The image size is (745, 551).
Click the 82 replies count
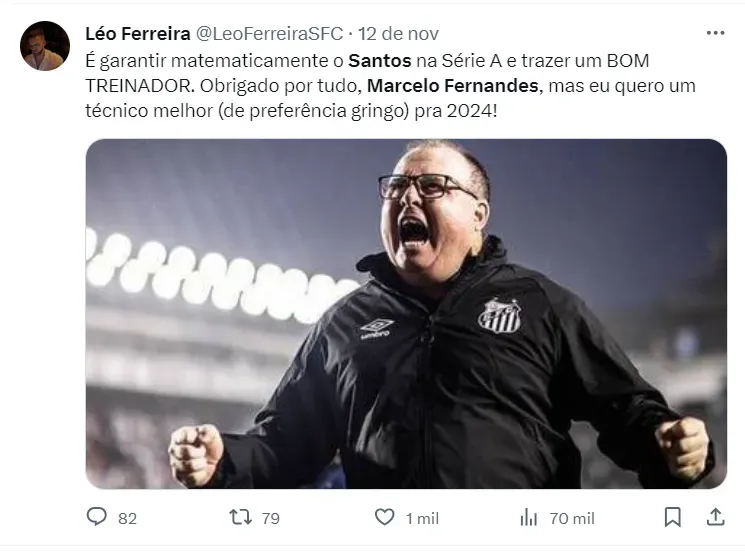tap(127, 518)
